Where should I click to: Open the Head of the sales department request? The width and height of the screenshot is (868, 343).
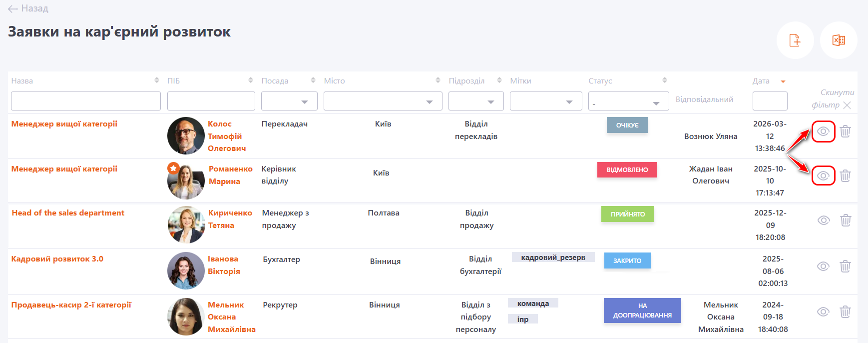click(x=68, y=213)
